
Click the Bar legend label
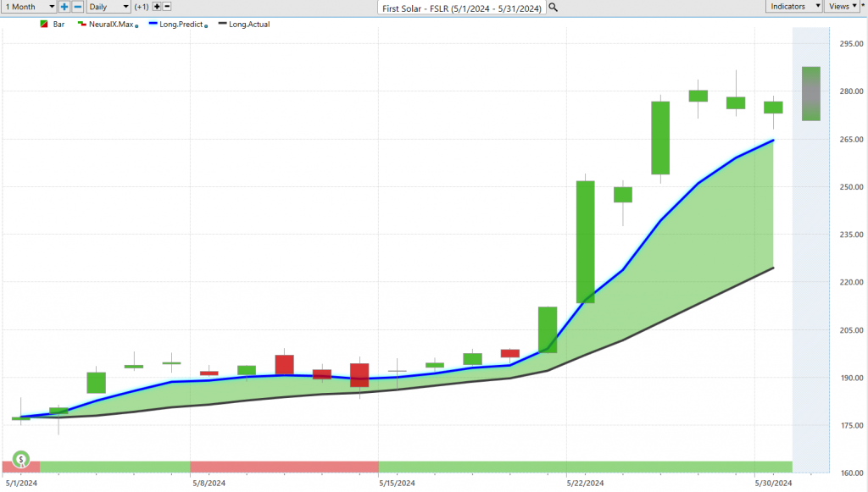click(58, 25)
